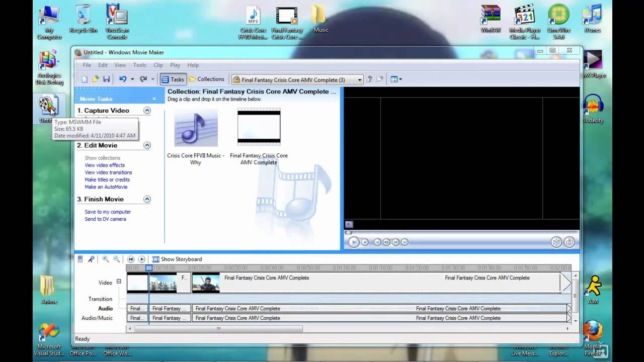
Task: Click the horizontal timeline scrollbar
Action: [218, 329]
